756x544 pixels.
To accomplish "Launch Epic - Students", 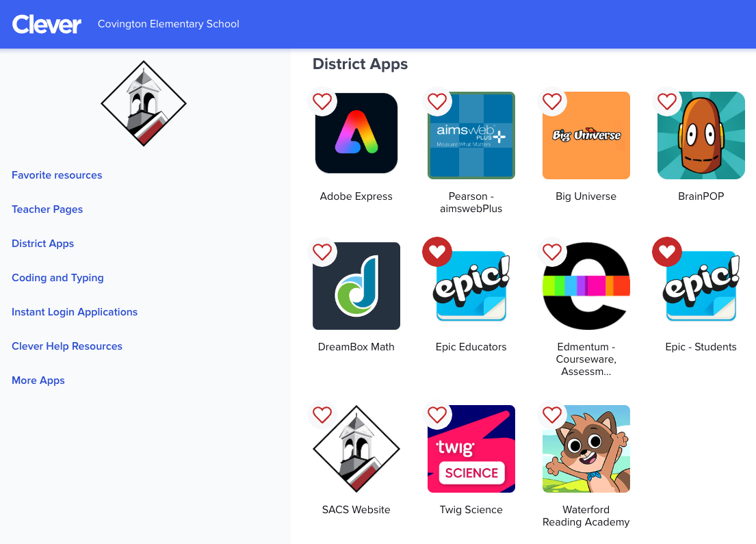I will [701, 285].
